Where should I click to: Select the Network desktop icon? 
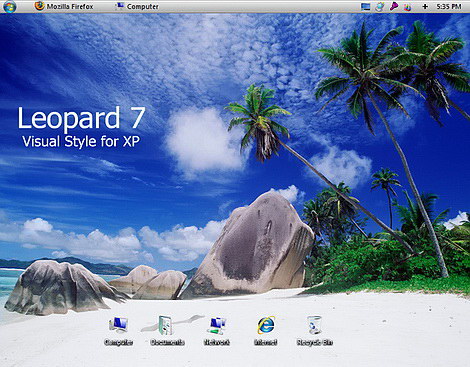(x=216, y=326)
